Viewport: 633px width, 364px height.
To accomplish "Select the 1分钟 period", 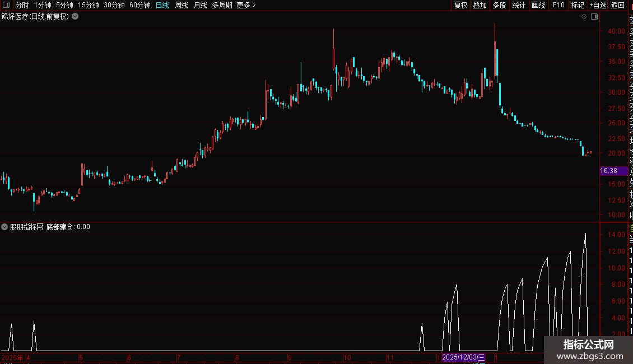I will click(43, 5).
